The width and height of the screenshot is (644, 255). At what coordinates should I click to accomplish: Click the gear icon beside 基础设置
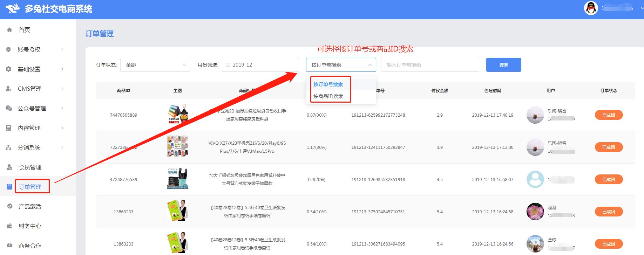pyautogui.click(x=8, y=69)
